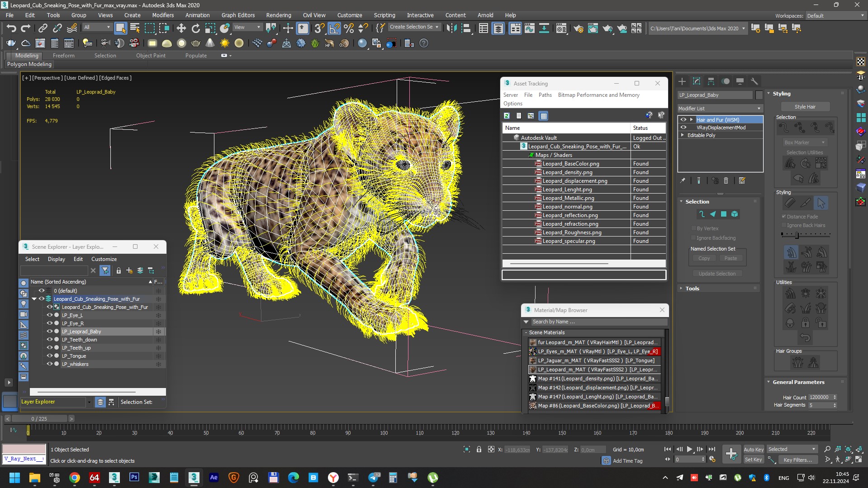Screen dimensions: 868x488
Task: Open the Hierarchy tab in command panel
Action: pyautogui.click(x=711, y=81)
